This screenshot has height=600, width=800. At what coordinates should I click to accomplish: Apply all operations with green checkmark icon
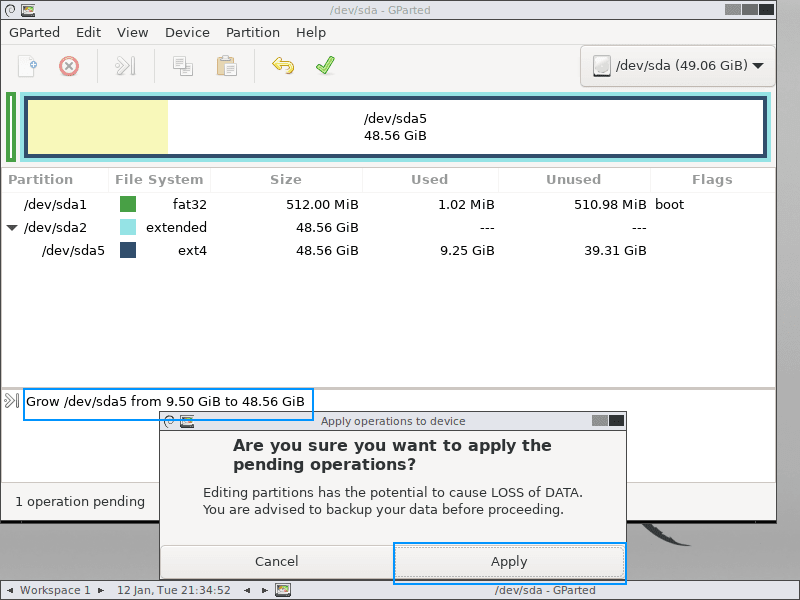324,66
